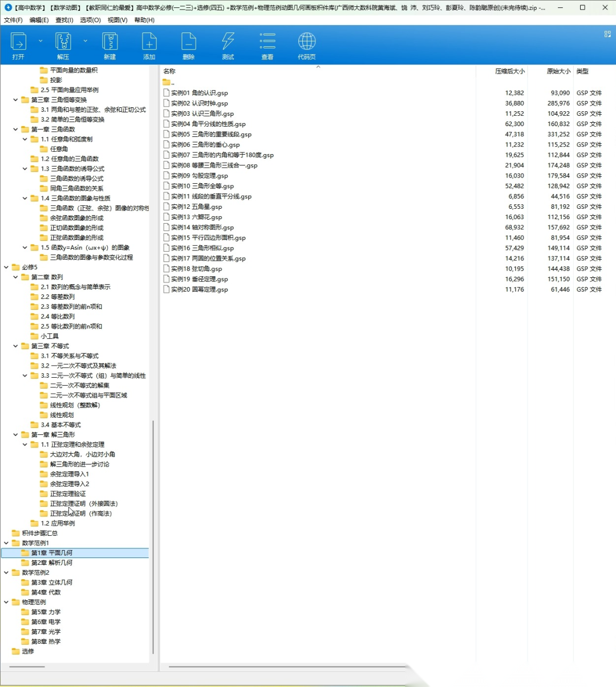Collapse the 第三章 不等式 tree node
616x687 pixels.
[x=15, y=346]
